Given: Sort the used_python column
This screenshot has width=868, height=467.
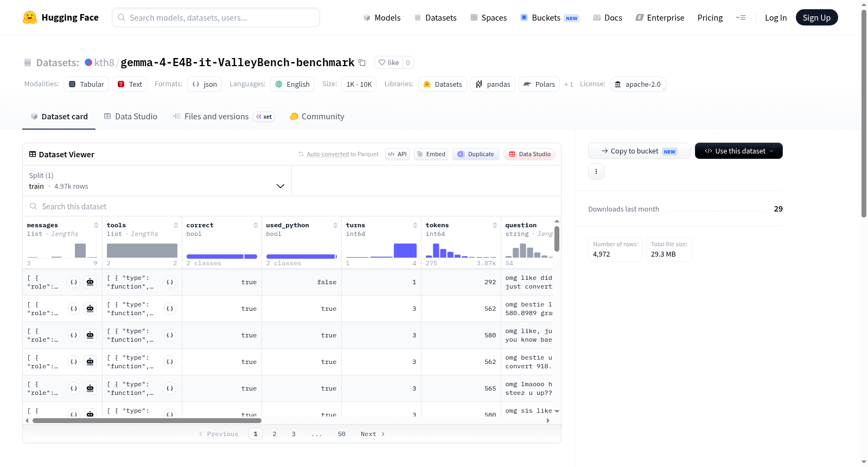Looking at the screenshot, I should click(335, 225).
